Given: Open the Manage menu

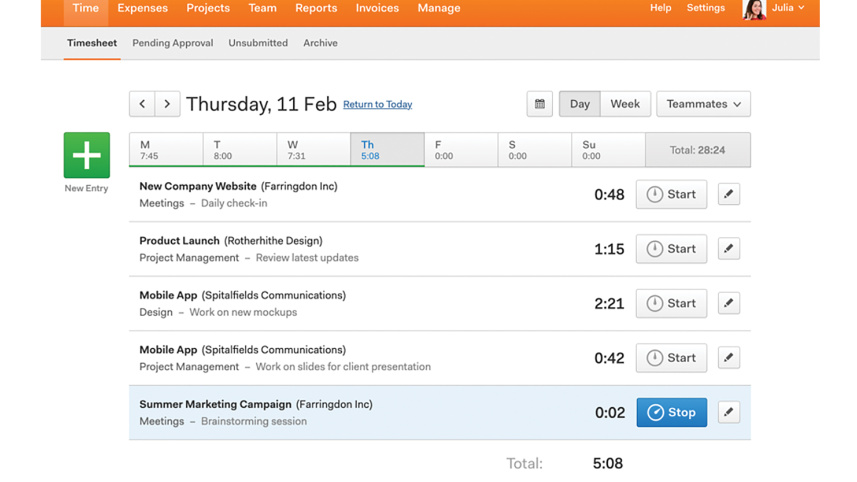Looking at the screenshot, I should 438,8.
